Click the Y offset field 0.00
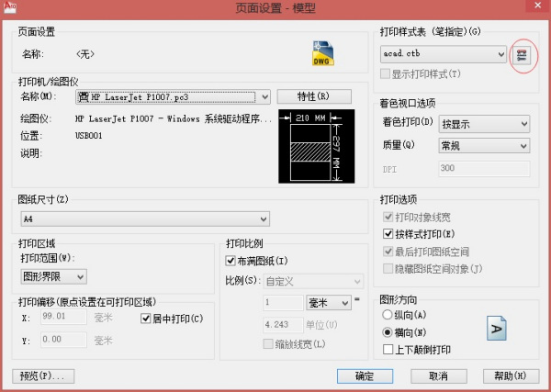551x392 pixels. coord(63,340)
